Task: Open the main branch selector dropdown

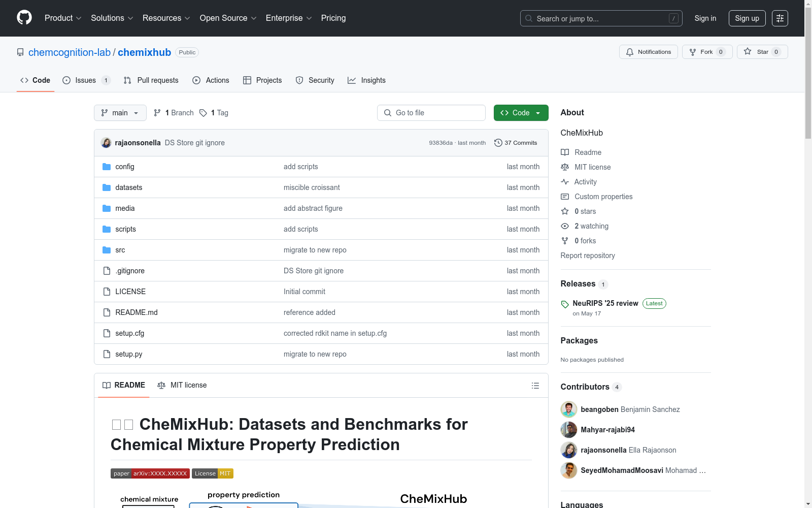Action: 120,113
